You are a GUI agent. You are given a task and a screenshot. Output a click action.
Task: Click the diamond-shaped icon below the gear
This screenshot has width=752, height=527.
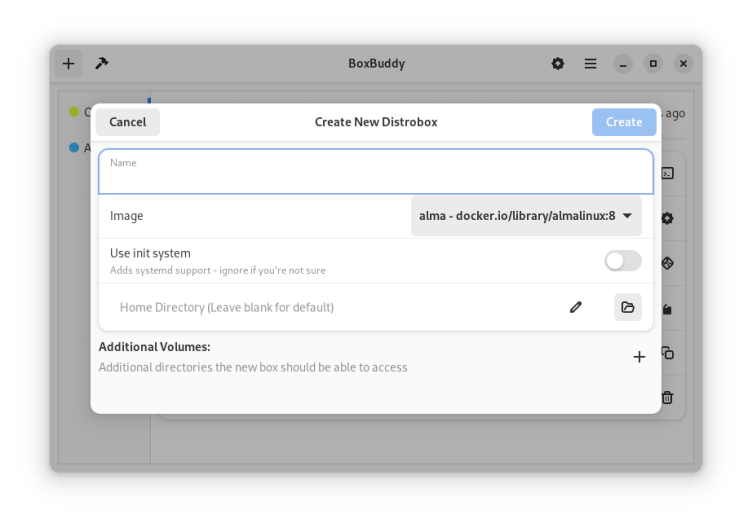[668, 263]
